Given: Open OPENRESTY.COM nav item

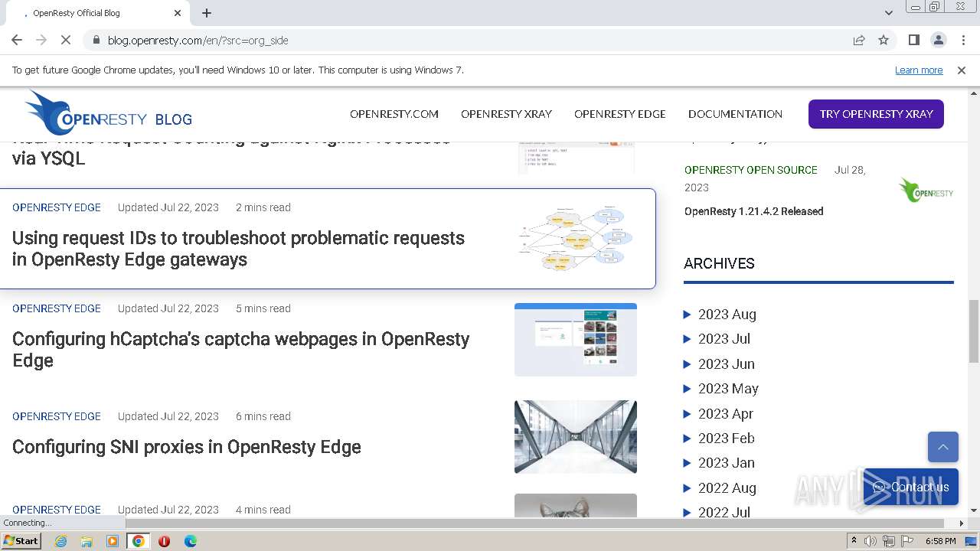Looking at the screenshot, I should coord(394,113).
